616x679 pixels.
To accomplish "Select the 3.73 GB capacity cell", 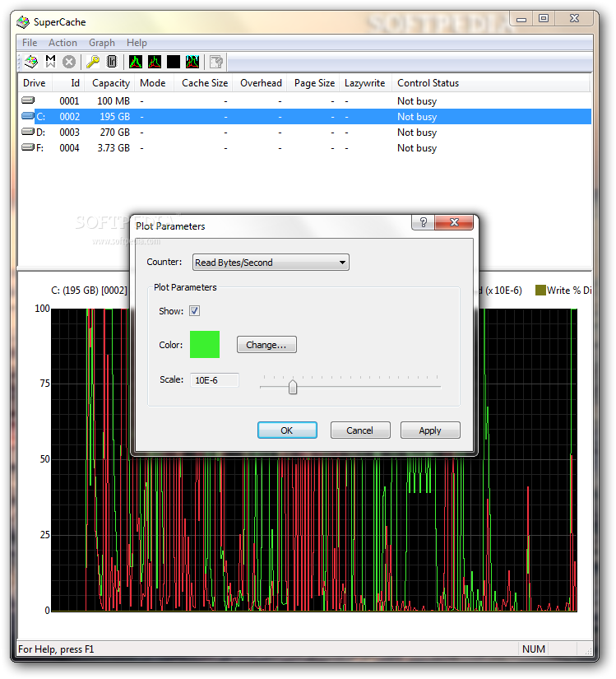I will coord(113,147).
